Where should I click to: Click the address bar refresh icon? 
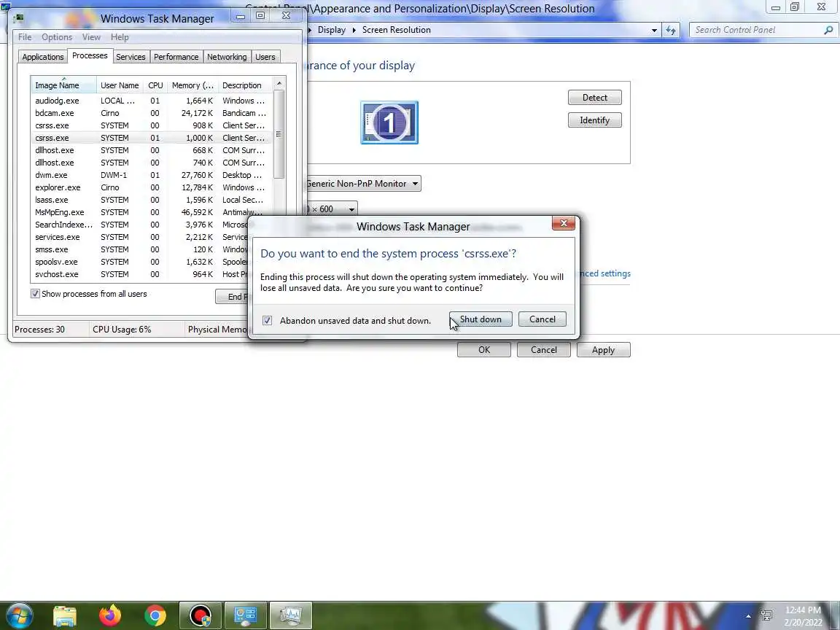(671, 30)
